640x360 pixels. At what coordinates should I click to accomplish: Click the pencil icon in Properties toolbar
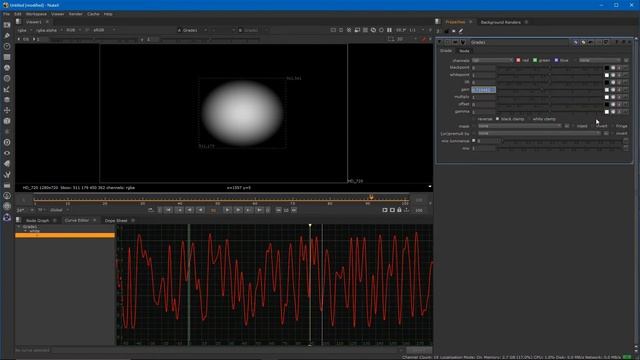[x=461, y=31]
